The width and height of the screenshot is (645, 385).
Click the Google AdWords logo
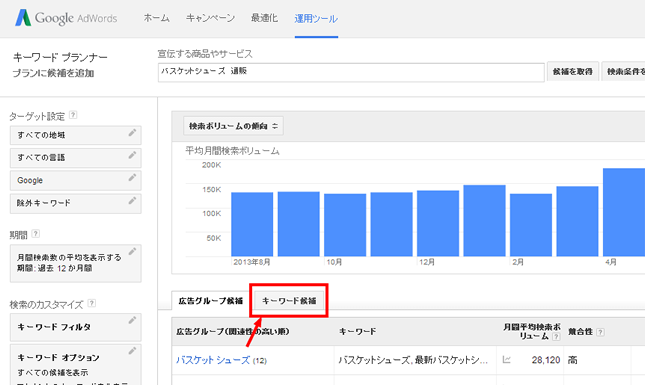tap(66, 18)
